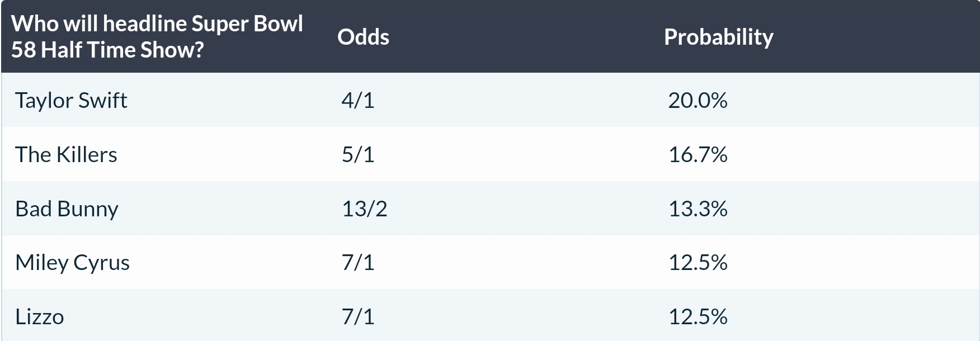Click the 13/2 odds value
The image size is (980, 341).
tap(364, 209)
